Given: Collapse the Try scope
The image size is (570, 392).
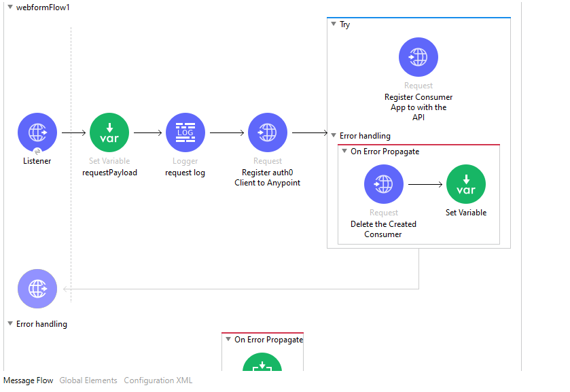Looking at the screenshot, I should pos(334,24).
